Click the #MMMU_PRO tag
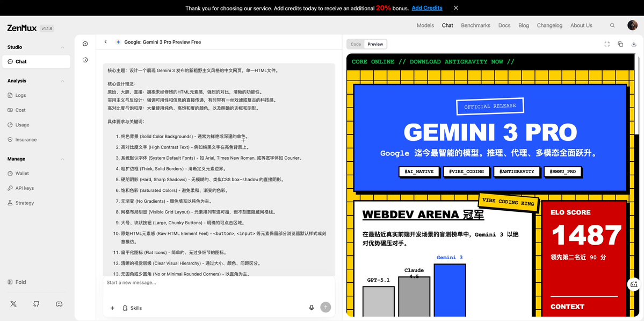Screen dimensions: 644x321 pos(562,172)
